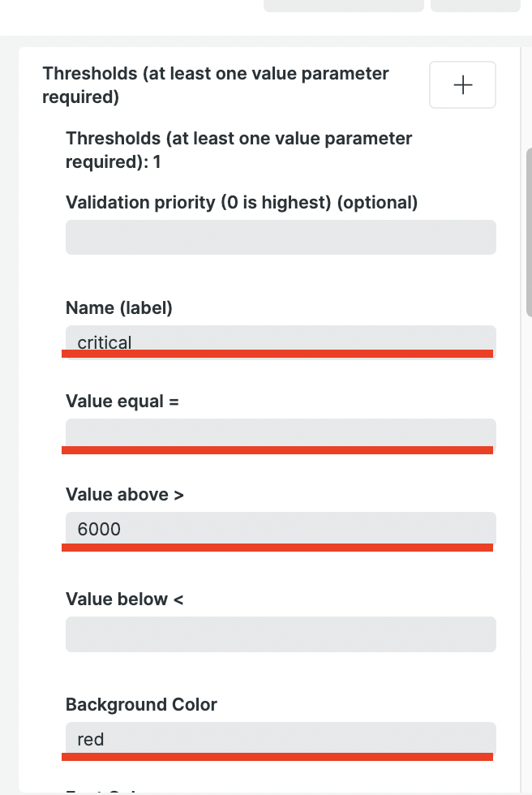
Task: Click the 'Validation priority (0 is highest)' label
Action: click(241, 202)
